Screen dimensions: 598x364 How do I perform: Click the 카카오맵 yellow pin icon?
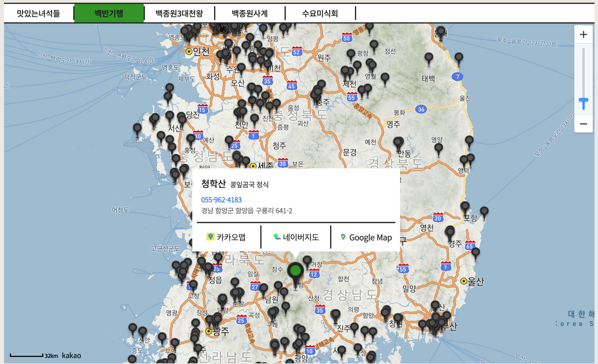click(x=210, y=237)
